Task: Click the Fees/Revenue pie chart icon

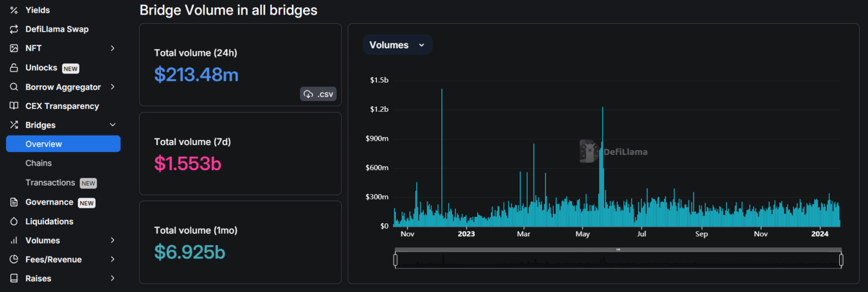Action: click(14, 260)
